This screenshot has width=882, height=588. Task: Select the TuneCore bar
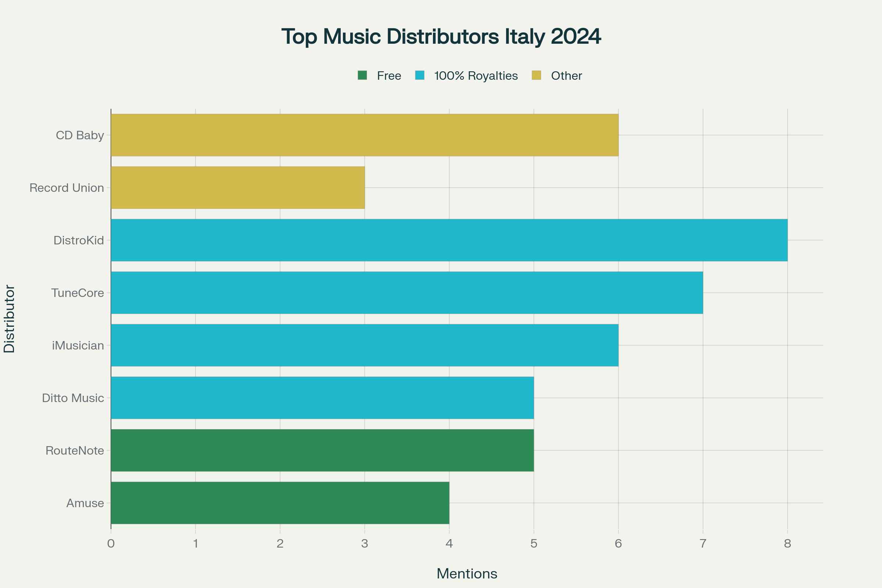[x=406, y=293]
